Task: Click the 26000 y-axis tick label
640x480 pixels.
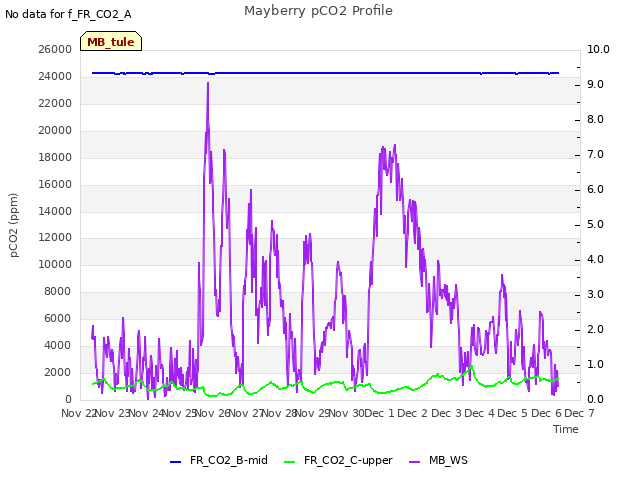Action: [x=55, y=49]
